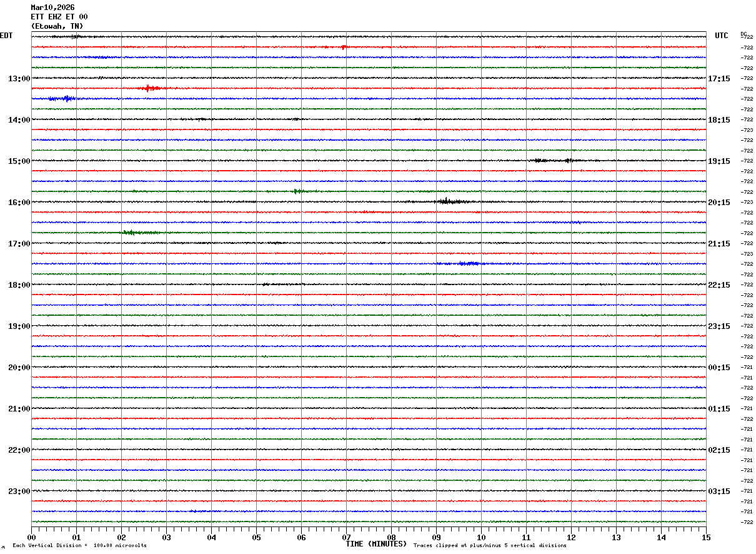Click the 20:15 UTC time label
This screenshot has height=554, width=756.
tap(719, 203)
